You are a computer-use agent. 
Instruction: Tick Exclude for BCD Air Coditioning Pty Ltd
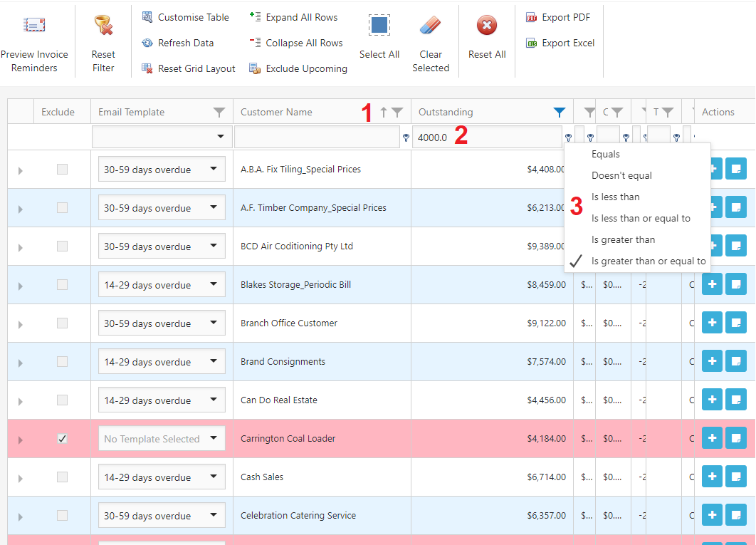(x=62, y=246)
